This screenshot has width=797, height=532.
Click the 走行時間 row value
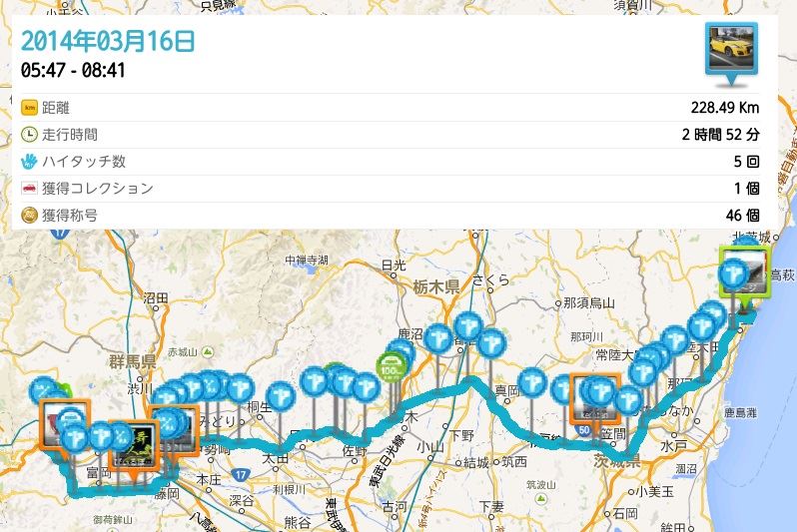pyautogui.click(x=721, y=135)
